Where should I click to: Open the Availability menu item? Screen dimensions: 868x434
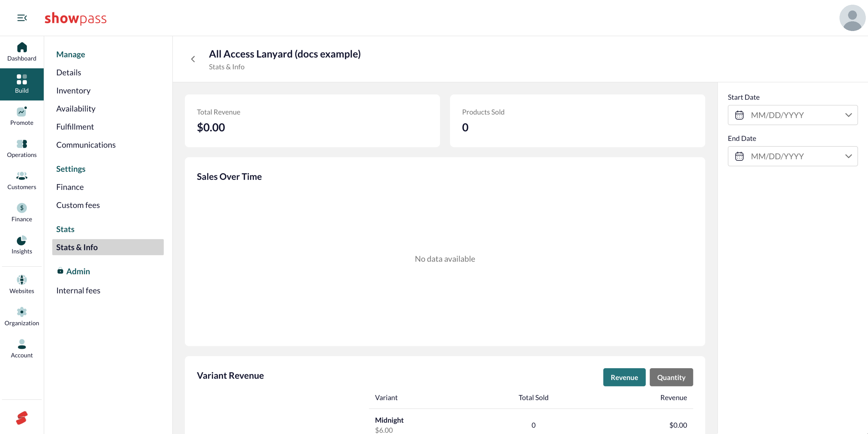pos(76,108)
